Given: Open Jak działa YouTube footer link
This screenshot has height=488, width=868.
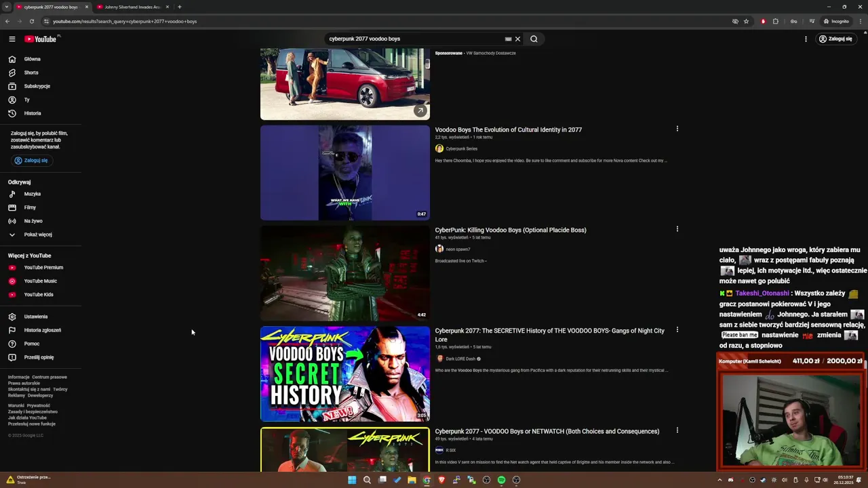Looking at the screenshot, I should click(x=27, y=418).
